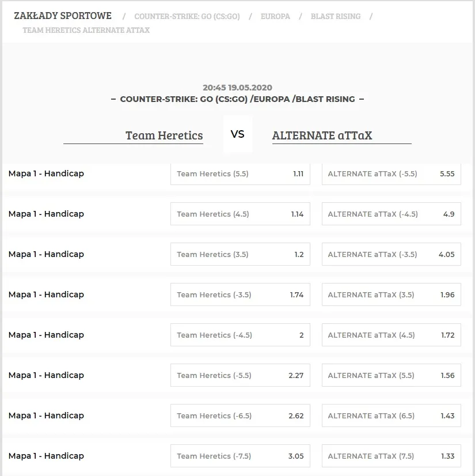Image resolution: width=475 pixels, height=476 pixels.
Task: Bet on Team Heretics (-4.5) at 2
Action: [240, 335]
